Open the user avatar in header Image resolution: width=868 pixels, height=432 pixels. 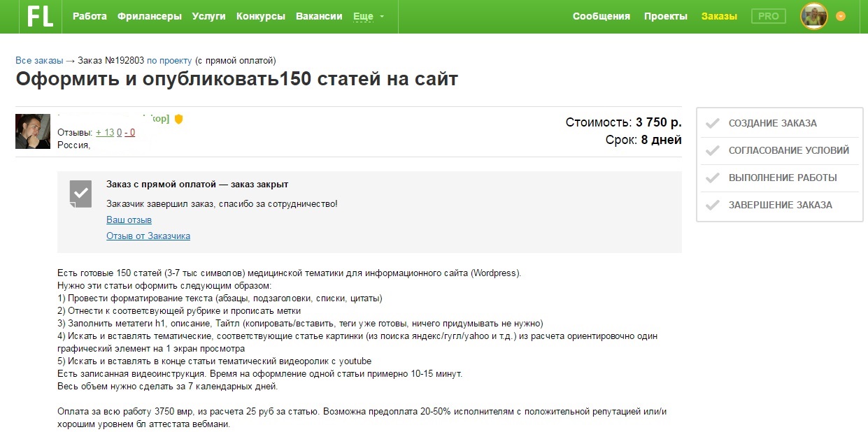[814, 16]
